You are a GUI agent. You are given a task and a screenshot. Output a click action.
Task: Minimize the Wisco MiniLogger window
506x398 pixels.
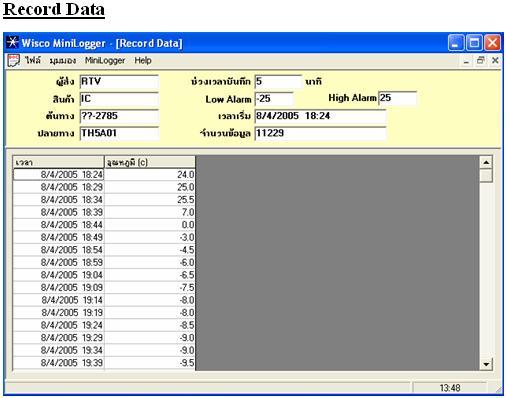coord(456,43)
